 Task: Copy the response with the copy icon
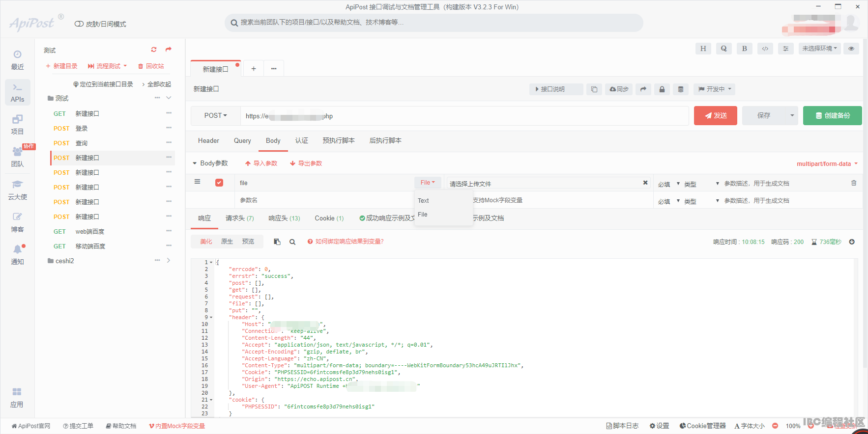(277, 242)
